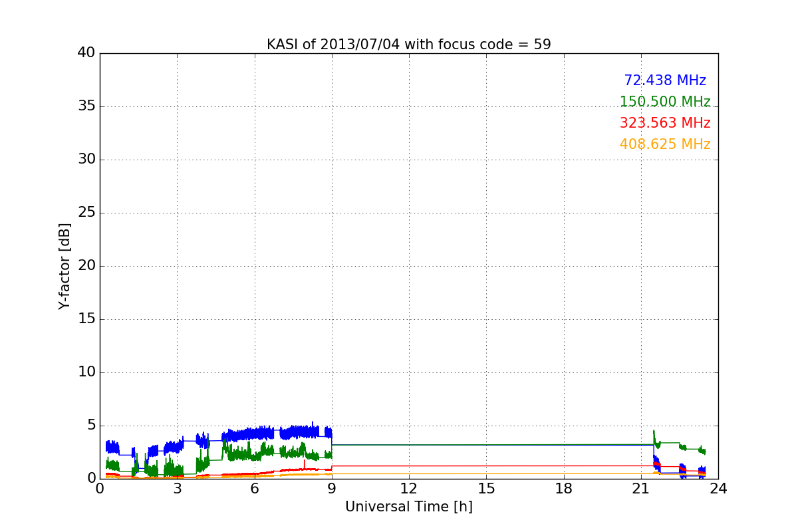Click the x-axis tick label 15
The image size is (798, 532).
click(x=486, y=489)
